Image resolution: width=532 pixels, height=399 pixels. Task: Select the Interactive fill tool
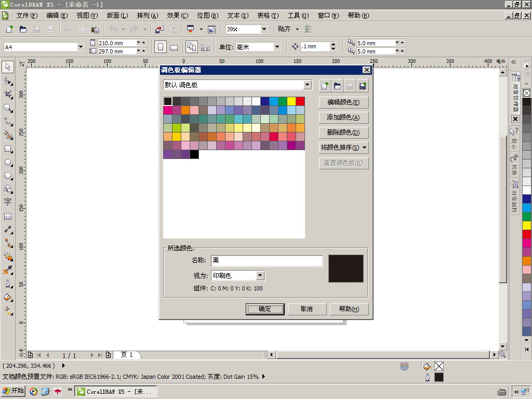tap(8, 310)
